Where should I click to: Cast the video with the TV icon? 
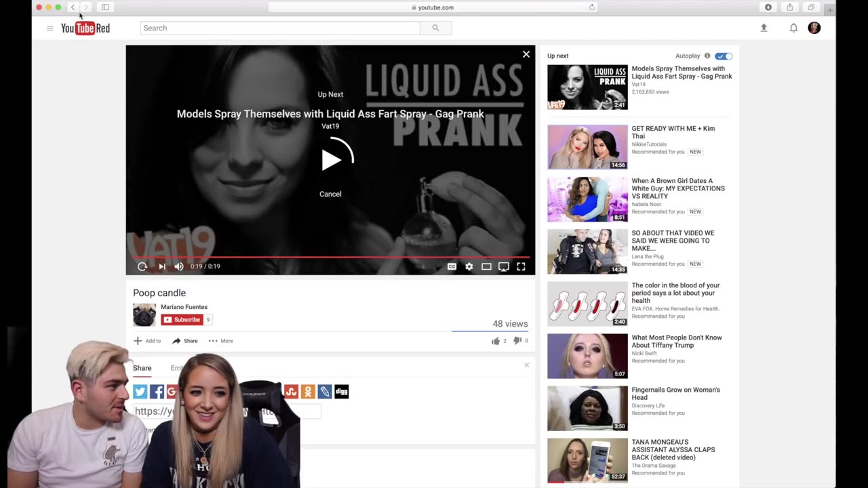504,266
